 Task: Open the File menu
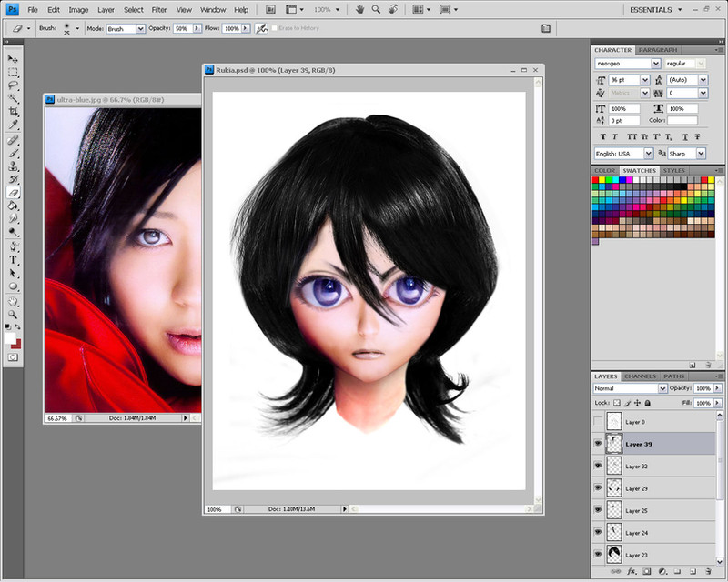[x=33, y=10]
